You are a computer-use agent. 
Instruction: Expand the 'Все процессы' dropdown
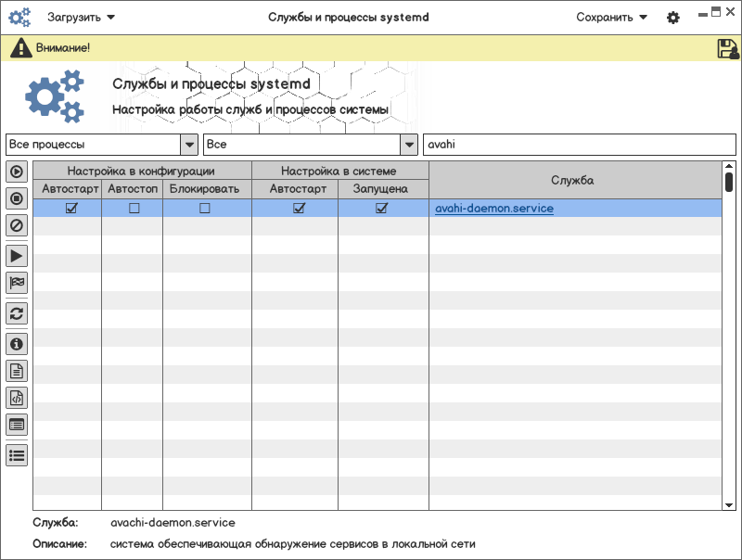(189, 145)
